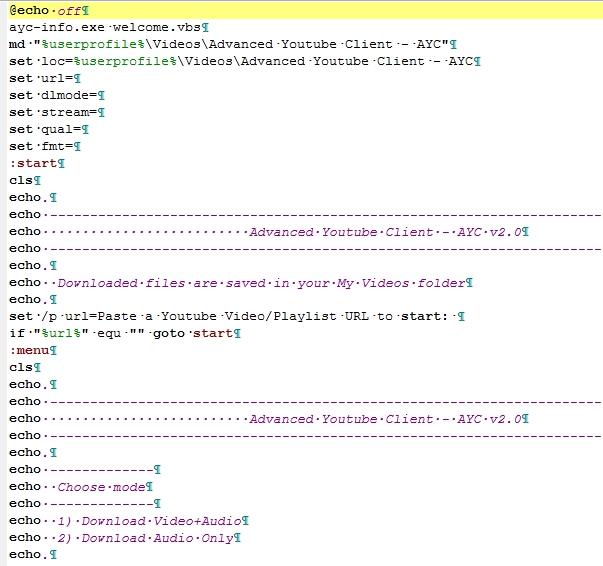
Task: Click the 'echo Choose mode' line
Action: [x=81, y=487]
